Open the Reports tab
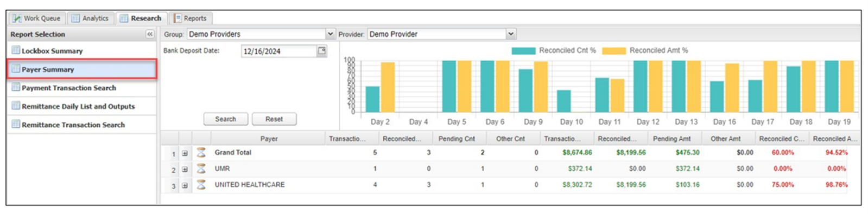The image size is (868, 214). point(190,18)
